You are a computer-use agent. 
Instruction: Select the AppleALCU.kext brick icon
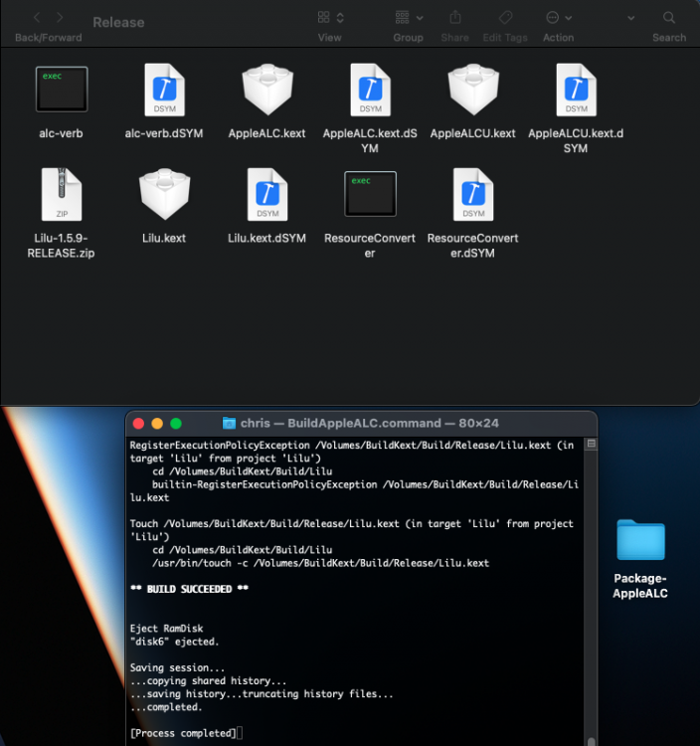click(473, 90)
